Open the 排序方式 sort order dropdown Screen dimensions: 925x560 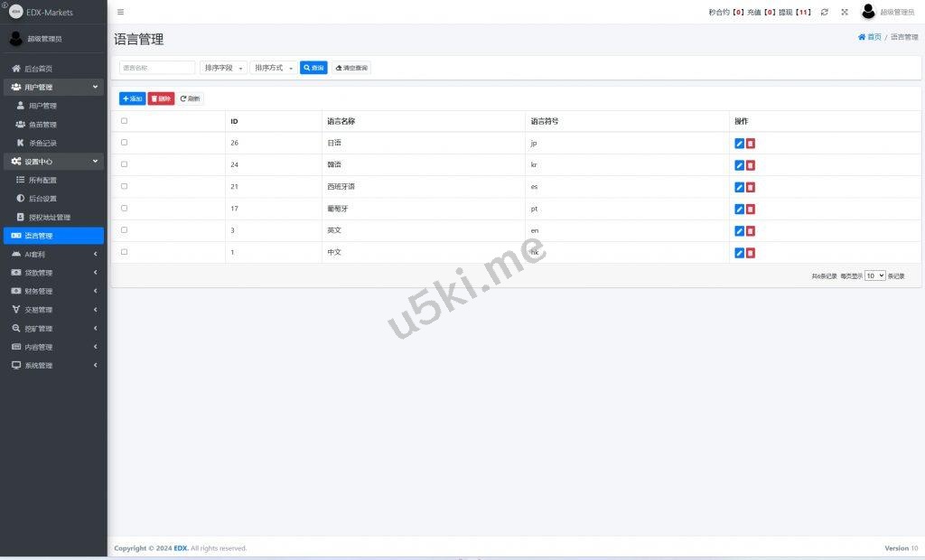[273, 68]
